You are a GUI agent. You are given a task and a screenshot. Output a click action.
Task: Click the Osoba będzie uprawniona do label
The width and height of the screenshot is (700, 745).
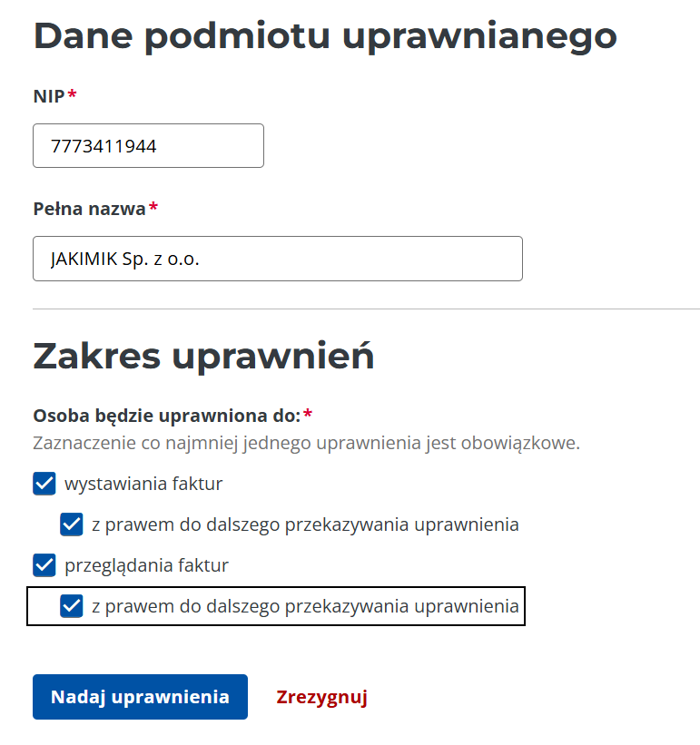click(x=166, y=416)
